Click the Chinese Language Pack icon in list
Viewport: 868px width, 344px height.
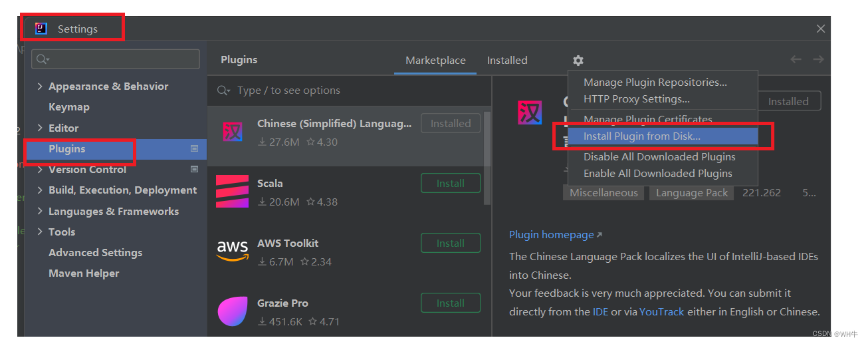pyautogui.click(x=232, y=132)
